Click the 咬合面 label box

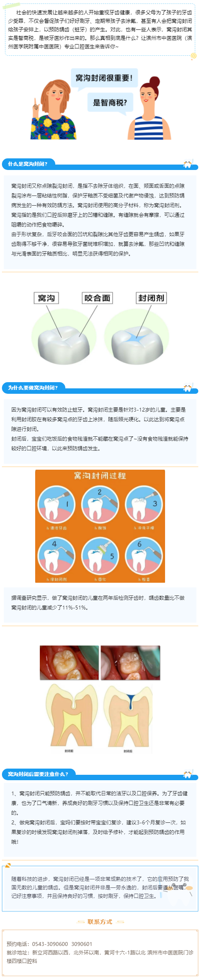click(x=97, y=298)
